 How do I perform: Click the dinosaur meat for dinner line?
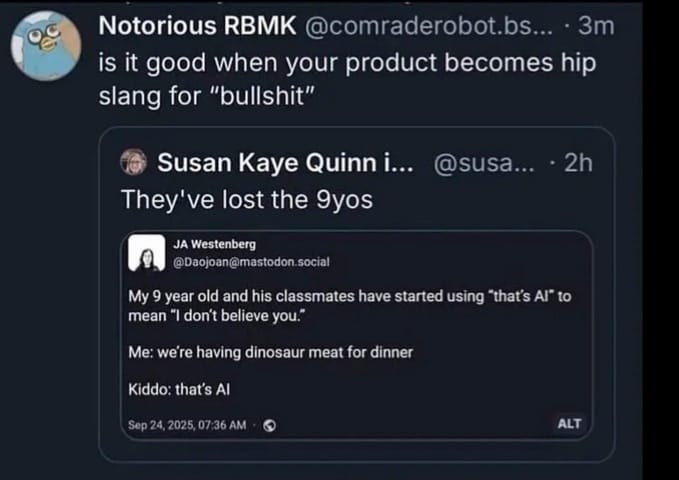click(x=270, y=352)
